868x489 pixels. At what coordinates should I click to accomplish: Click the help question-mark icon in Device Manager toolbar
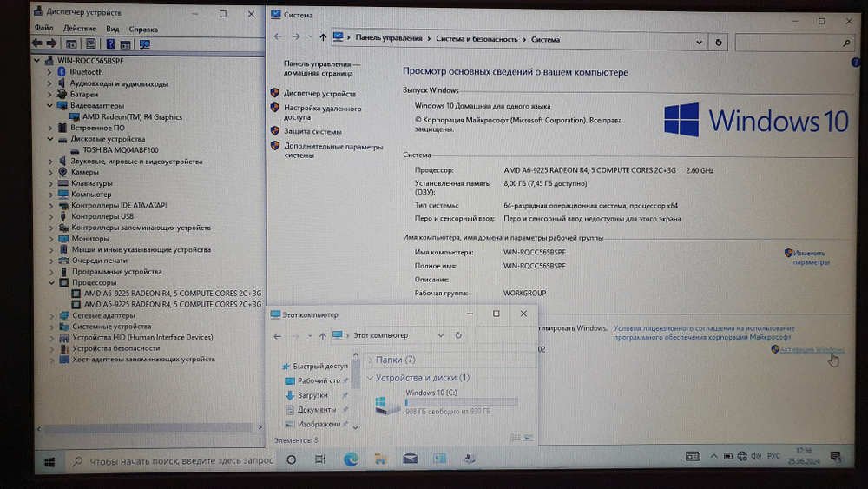(x=111, y=43)
